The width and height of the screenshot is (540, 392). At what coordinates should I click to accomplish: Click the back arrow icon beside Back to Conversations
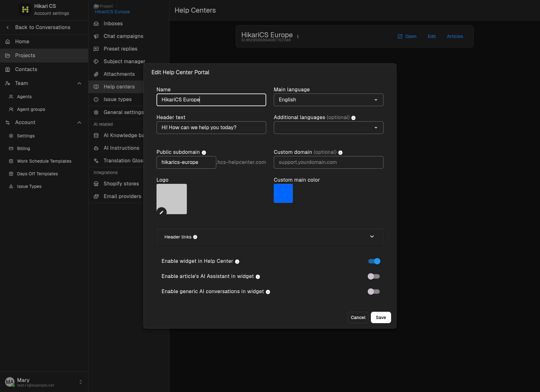tap(8, 27)
